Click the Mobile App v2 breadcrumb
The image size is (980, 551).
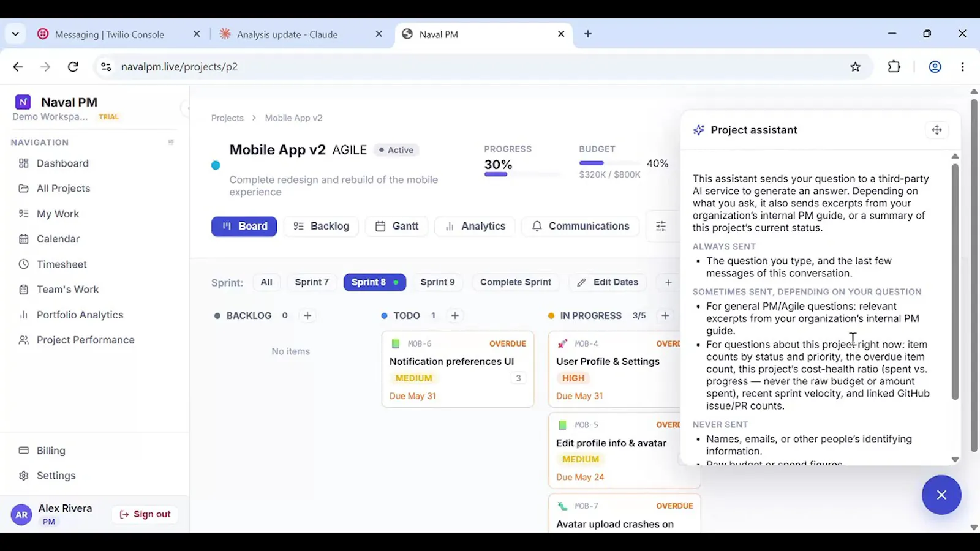(x=293, y=118)
